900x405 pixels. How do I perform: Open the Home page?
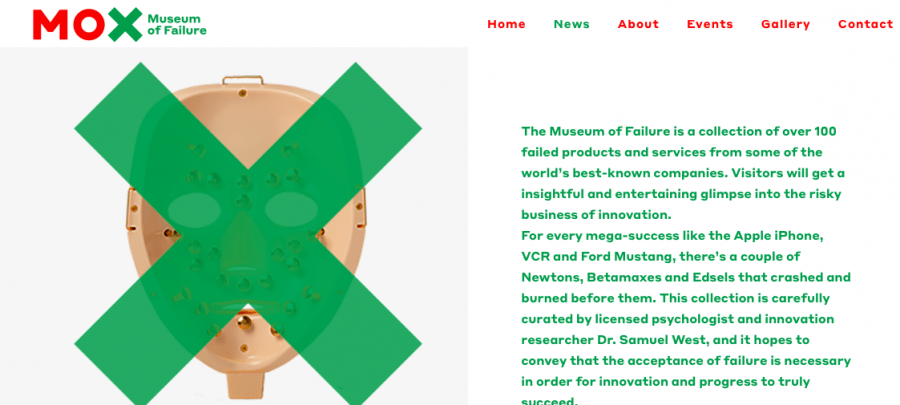(506, 24)
